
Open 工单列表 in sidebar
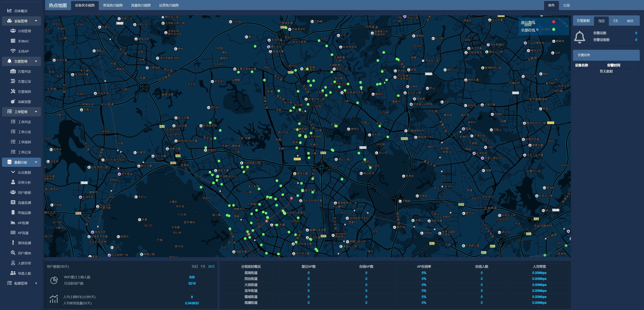click(x=24, y=122)
